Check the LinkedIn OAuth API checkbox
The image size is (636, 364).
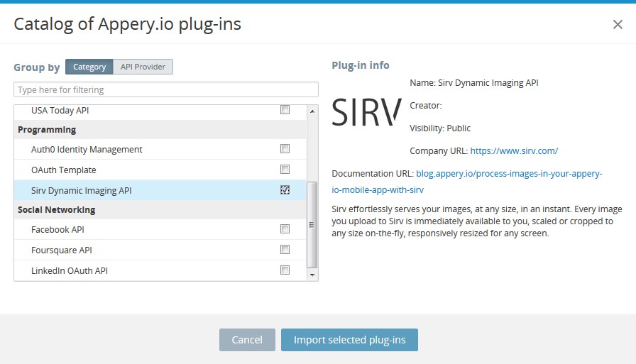click(285, 270)
